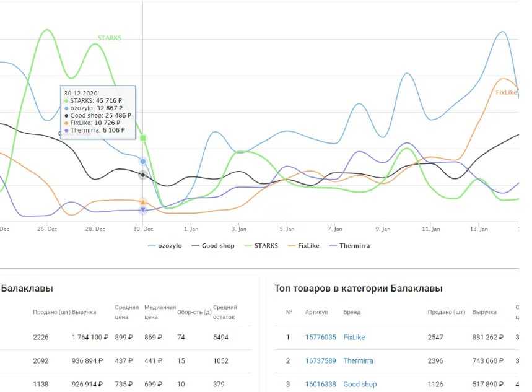Screen dimensions: 532x392
Task: Click the Thermirra purple inverted triangle marker
Action: [143, 210]
